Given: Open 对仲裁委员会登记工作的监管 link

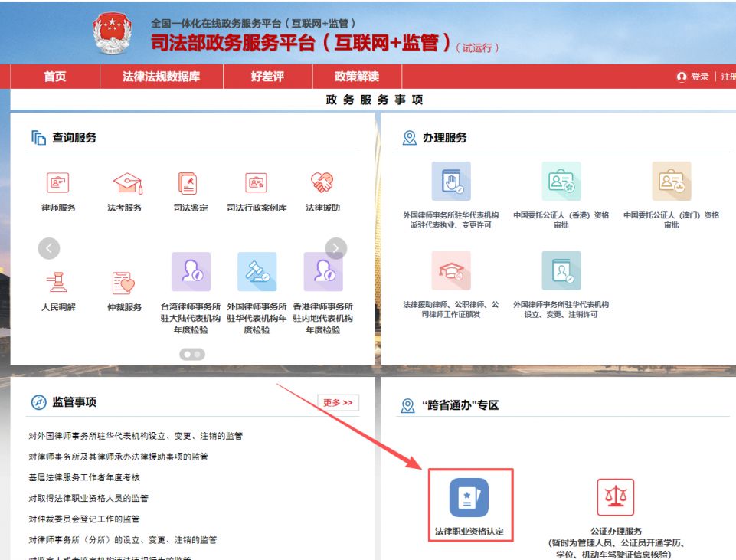Looking at the screenshot, I should 84,519.
